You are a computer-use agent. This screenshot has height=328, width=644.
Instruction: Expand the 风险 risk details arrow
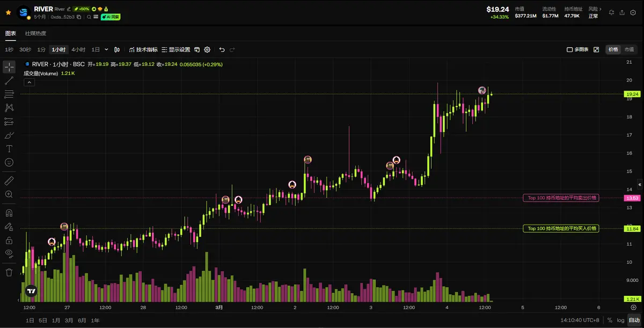click(600, 9)
